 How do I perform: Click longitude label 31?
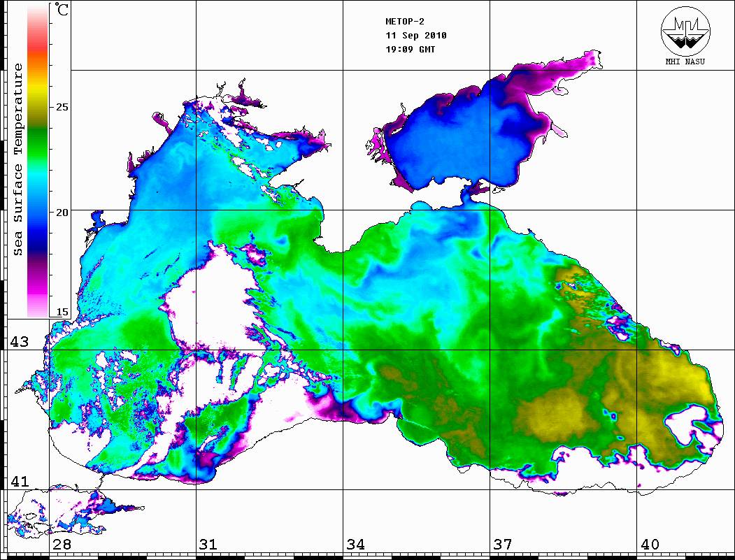[x=208, y=545]
